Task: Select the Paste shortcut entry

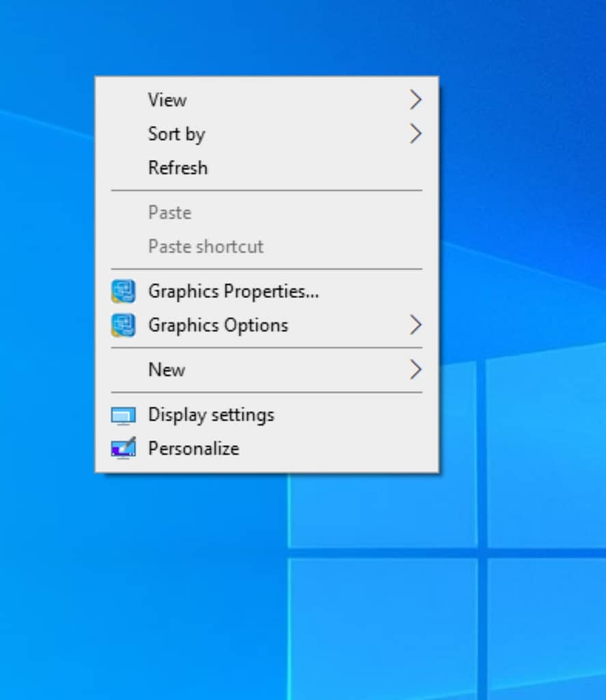Action: pyautogui.click(x=267, y=246)
